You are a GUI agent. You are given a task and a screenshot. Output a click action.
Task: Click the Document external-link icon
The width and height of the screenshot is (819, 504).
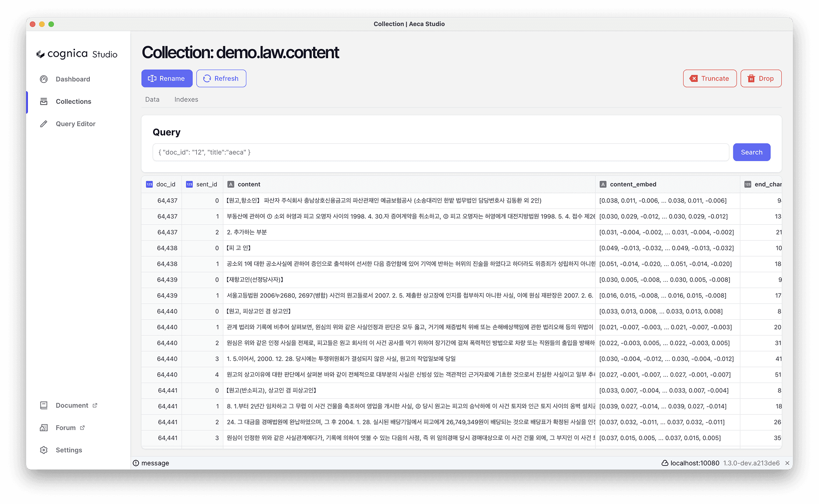[94, 405]
